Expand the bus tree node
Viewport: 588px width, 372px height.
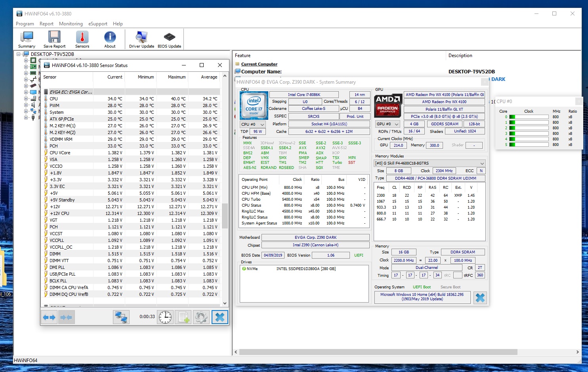pyautogui.click(x=26, y=79)
